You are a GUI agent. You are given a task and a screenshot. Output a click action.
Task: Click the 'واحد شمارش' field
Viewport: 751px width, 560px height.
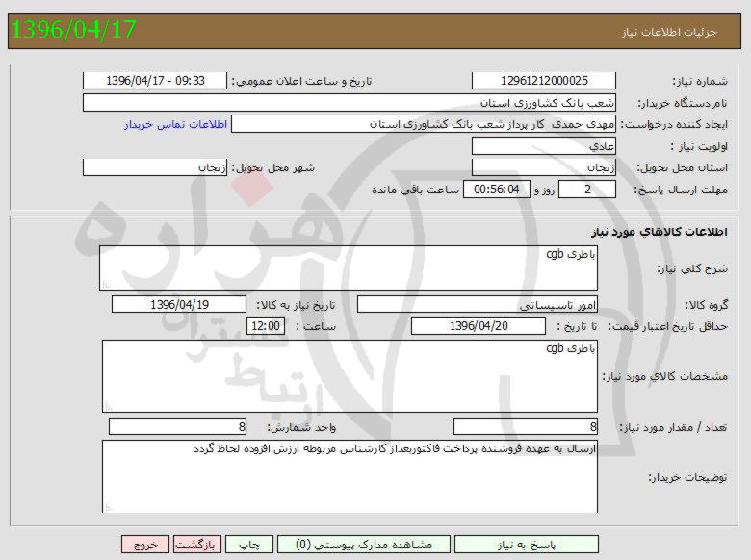click(x=178, y=426)
